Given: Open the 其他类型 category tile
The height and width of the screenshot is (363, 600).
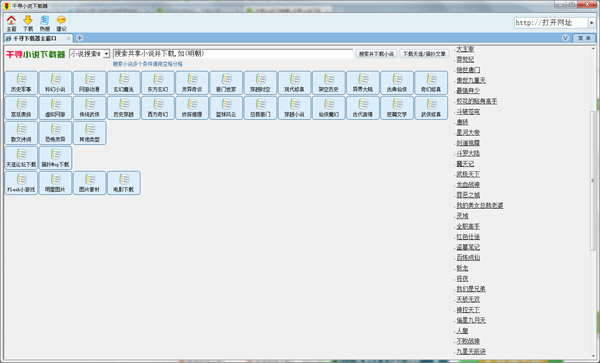Looking at the screenshot, I should 90,133.
